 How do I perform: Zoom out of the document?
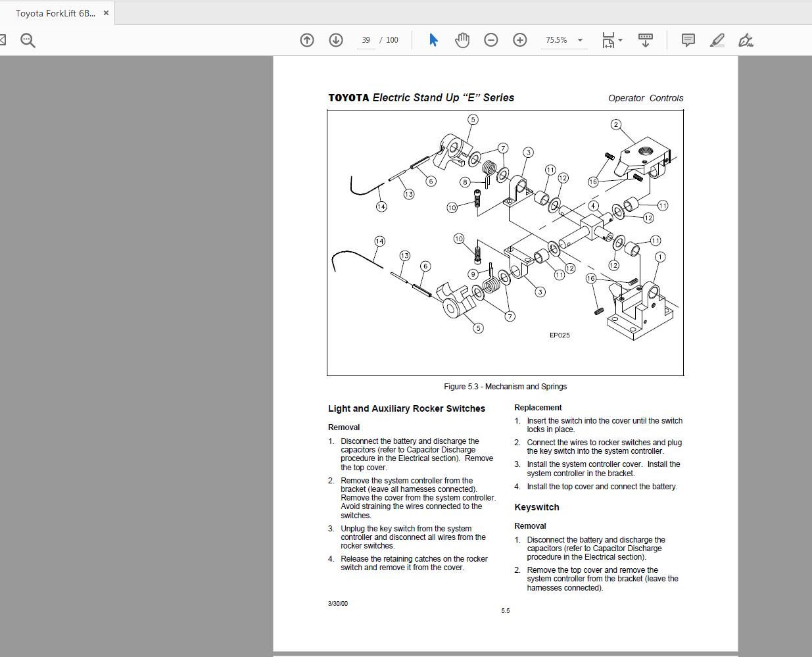[490, 39]
